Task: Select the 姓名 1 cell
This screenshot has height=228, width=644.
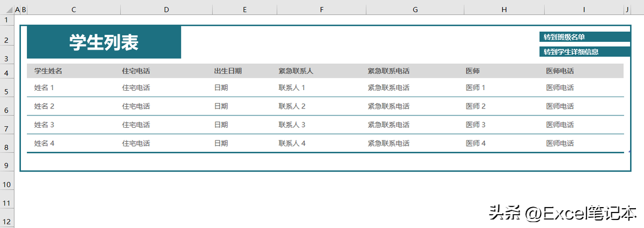Action: point(74,87)
